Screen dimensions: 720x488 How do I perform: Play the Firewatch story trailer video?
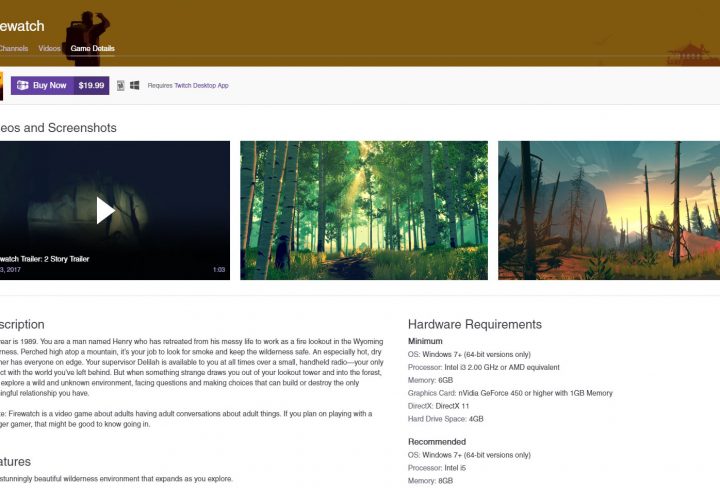[x=105, y=210]
